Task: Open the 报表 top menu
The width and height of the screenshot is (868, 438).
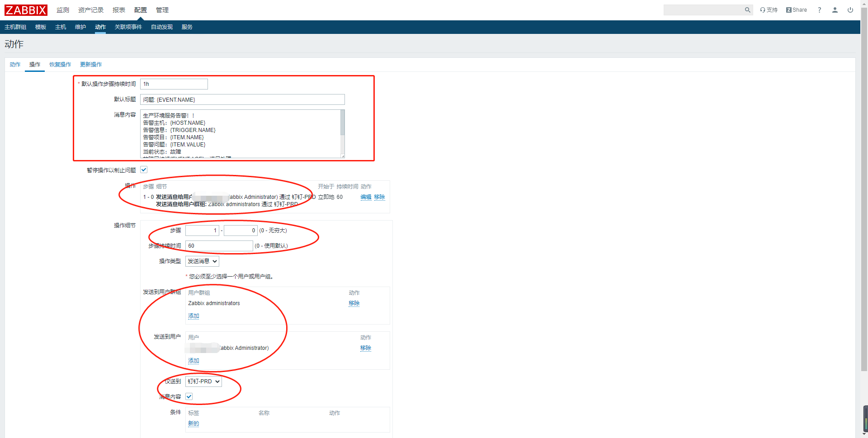Action: pyautogui.click(x=119, y=10)
